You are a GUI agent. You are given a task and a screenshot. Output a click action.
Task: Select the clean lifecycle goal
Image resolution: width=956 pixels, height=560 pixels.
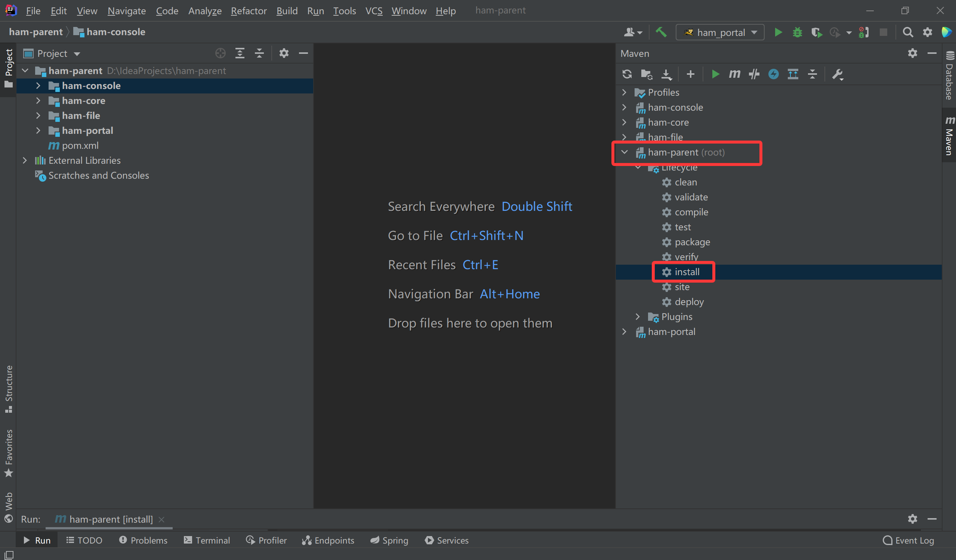(x=685, y=182)
